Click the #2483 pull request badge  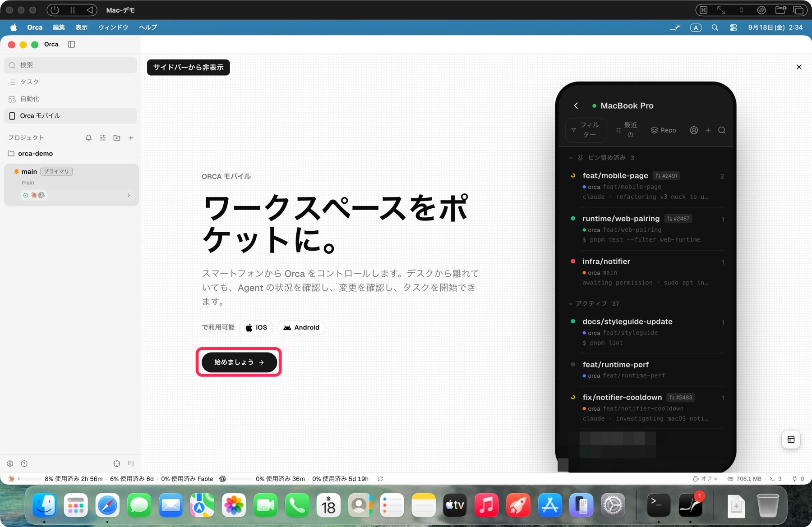point(681,398)
